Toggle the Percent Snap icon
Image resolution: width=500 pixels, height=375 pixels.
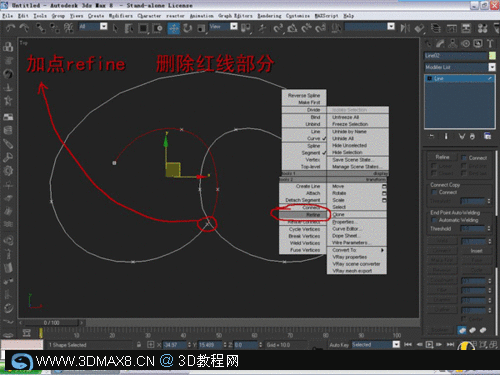[x=306, y=28]
